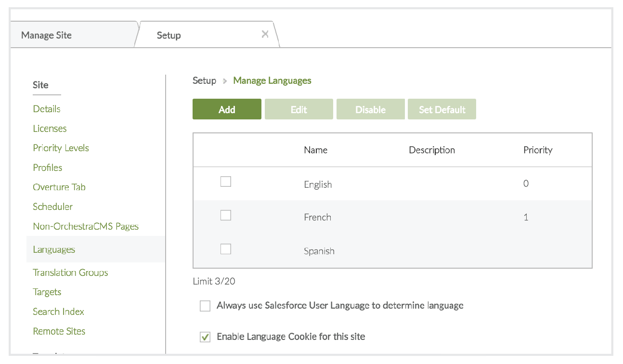Select the Spanish row checkbox

pos(226,249)
